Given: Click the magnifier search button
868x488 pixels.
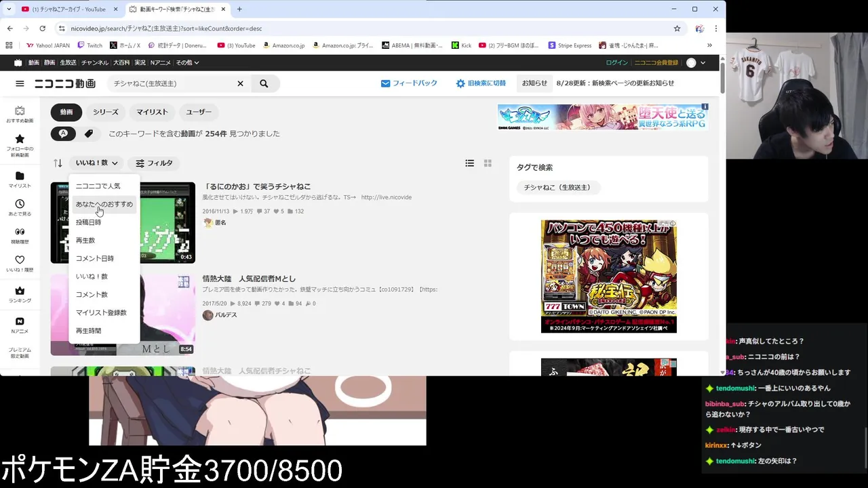Looking at the screenshot, I should [264, 83].
